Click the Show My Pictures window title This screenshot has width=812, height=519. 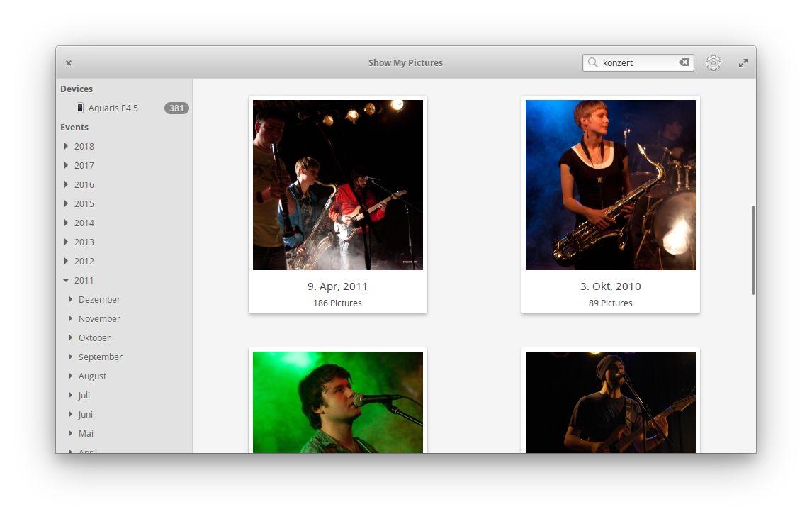pos(405,62)
